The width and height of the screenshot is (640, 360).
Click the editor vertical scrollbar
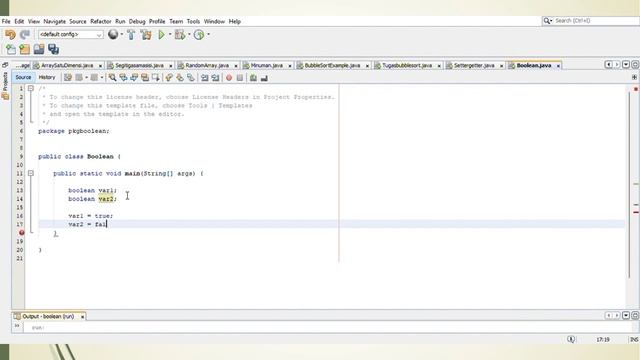coord(630,185)
